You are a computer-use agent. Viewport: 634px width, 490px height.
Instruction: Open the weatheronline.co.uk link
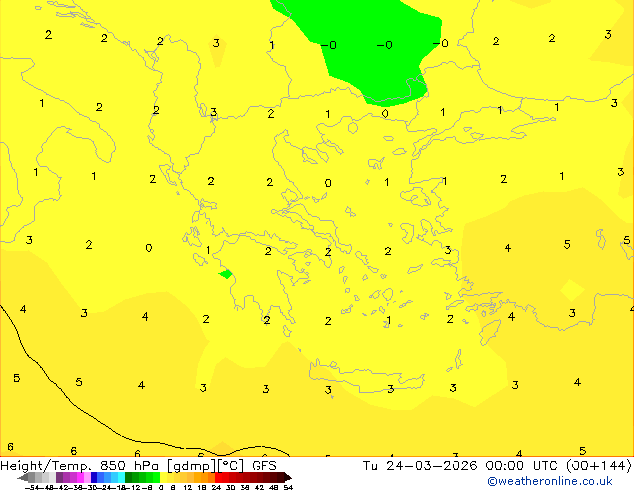pos(550,481)
